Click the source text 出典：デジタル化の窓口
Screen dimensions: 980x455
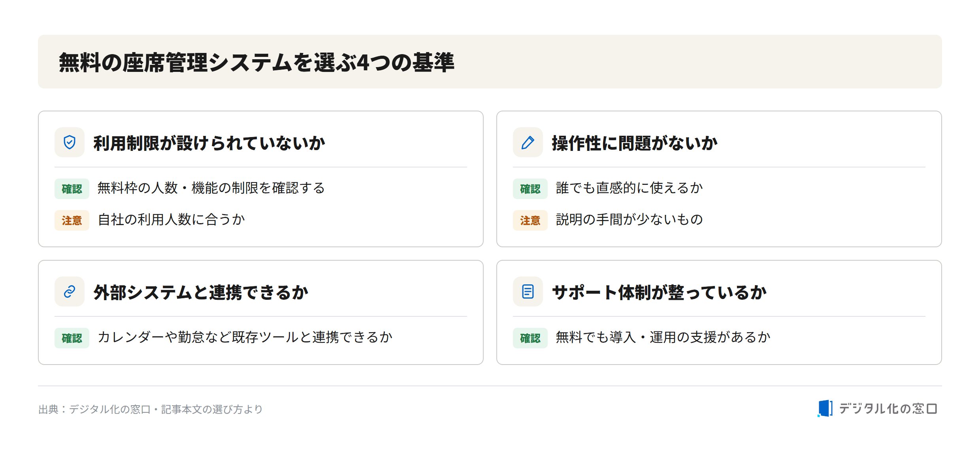tap(94, 409)
